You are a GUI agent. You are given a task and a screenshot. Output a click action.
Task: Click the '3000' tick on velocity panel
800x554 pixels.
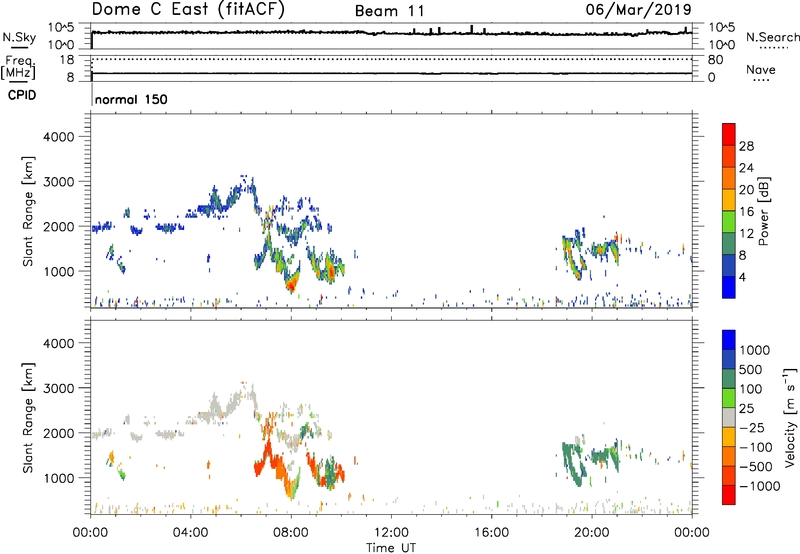pyautogui.click(x=59, y=388)
